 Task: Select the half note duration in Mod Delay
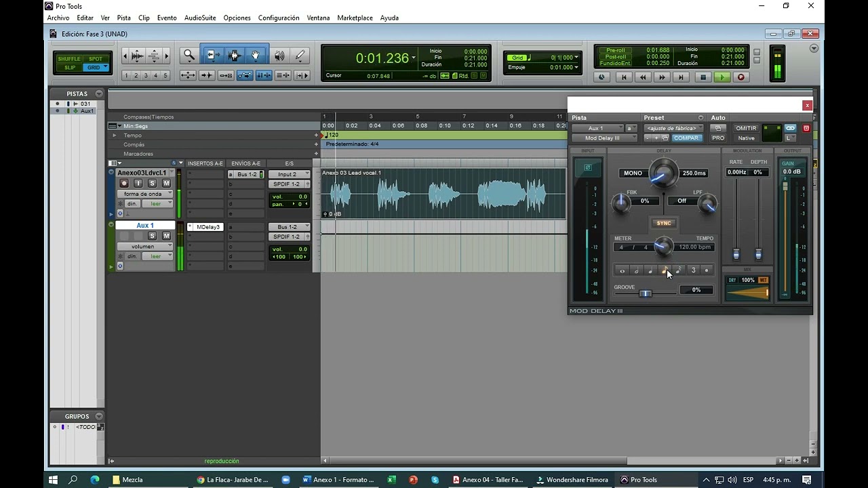pyautogui.click(x=636, y=270)
